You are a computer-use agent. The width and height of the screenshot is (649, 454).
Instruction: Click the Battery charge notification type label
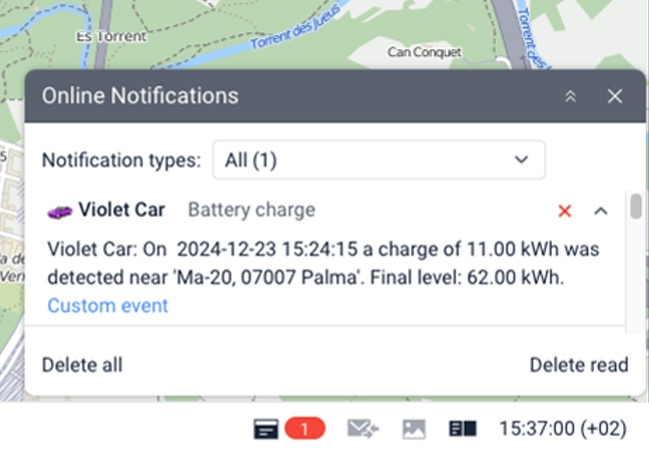251,210
